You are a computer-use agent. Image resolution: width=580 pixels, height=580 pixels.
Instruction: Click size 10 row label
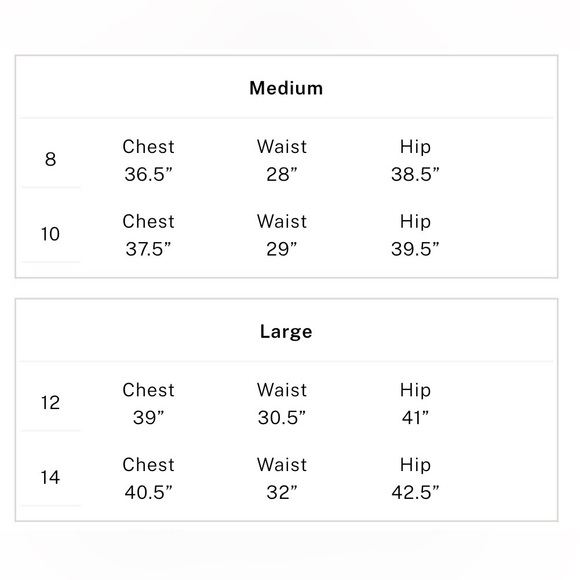click(x=50, y=234)
